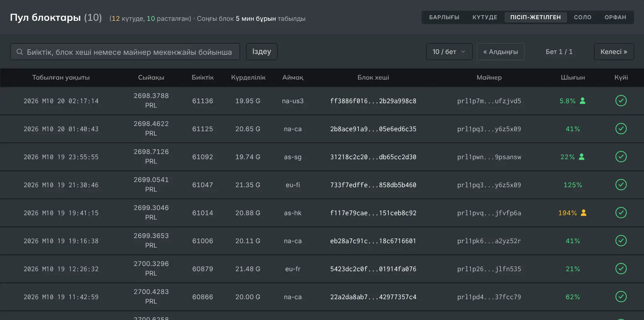The width and height of the screenshot is (644, 320).
Task: Focus the block hash or miner search field
Action: pyautogui.click(x=125, y=52)
